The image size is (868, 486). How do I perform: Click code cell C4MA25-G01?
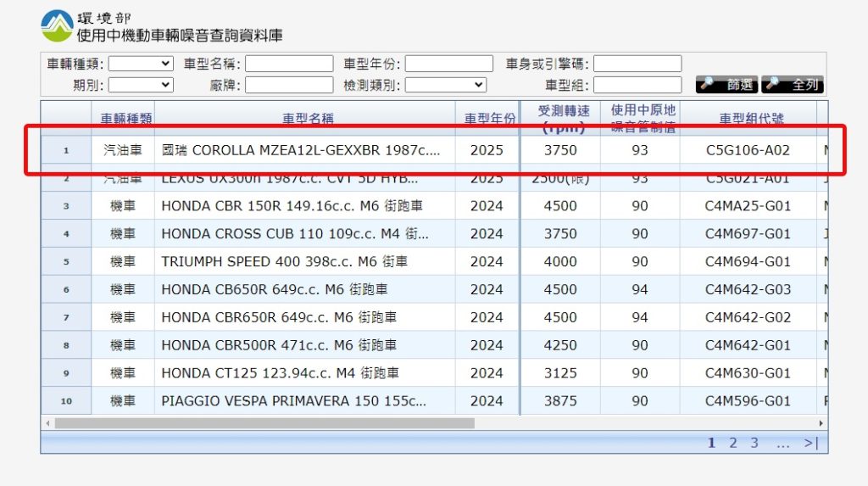(748, 206)
